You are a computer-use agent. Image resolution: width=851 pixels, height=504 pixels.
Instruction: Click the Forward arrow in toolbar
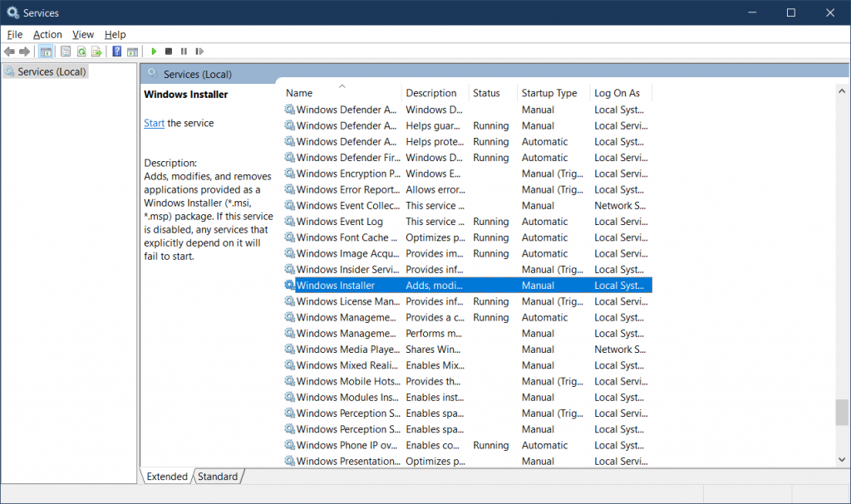pos(24,51)
